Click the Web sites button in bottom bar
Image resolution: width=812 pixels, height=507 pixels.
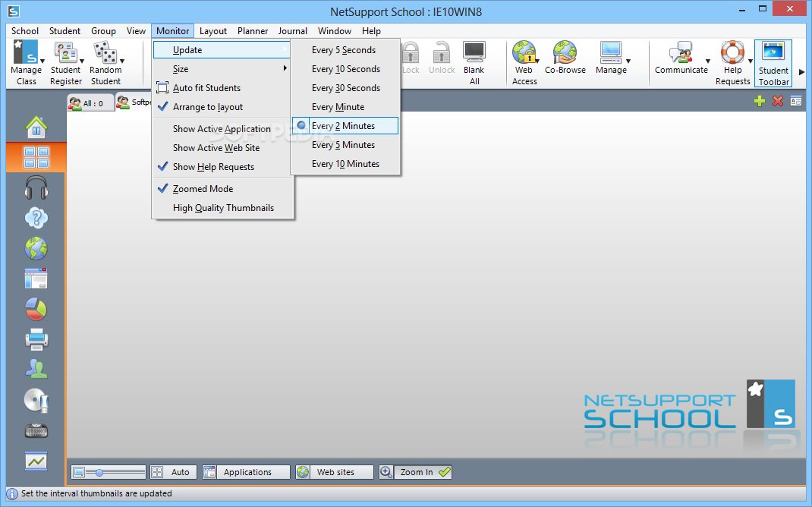coord(334,472)
